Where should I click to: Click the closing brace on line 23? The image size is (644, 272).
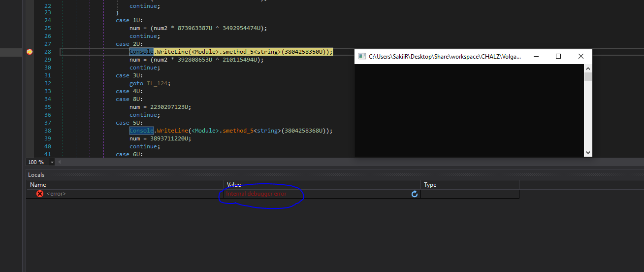(117, 12)
